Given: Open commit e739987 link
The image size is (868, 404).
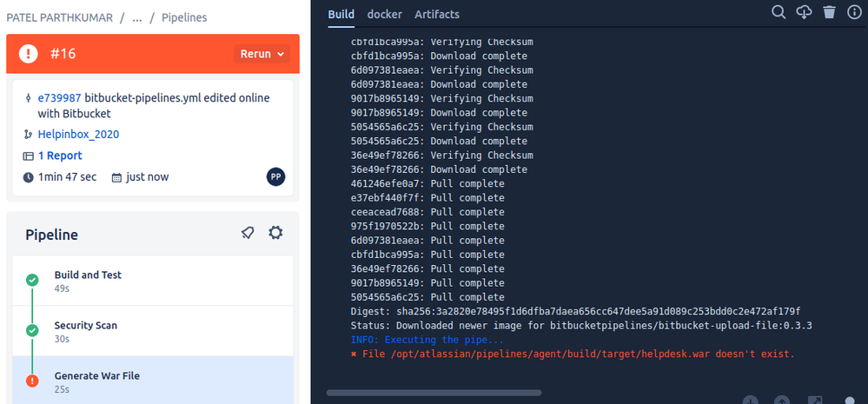Looking at the screenshot, I should (x=59, y=98).
